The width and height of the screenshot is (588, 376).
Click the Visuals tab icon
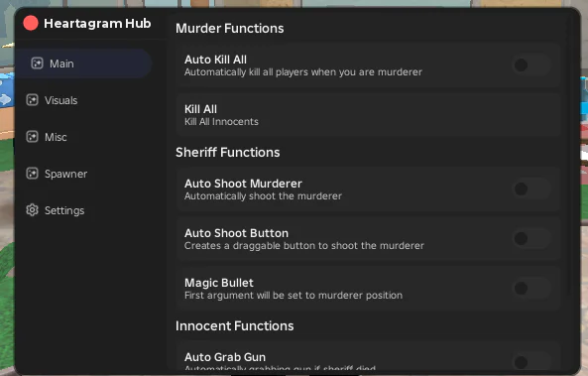(33, 100)
